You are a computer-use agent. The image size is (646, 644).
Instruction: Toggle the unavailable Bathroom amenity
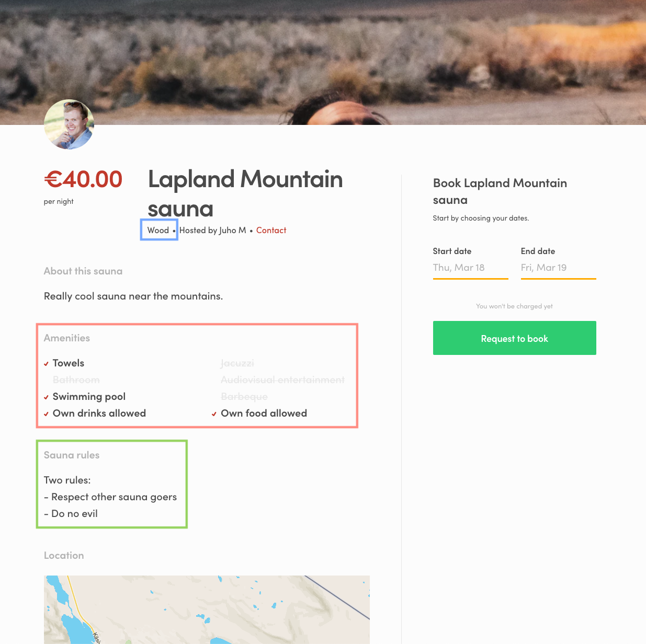pos(76,380)
